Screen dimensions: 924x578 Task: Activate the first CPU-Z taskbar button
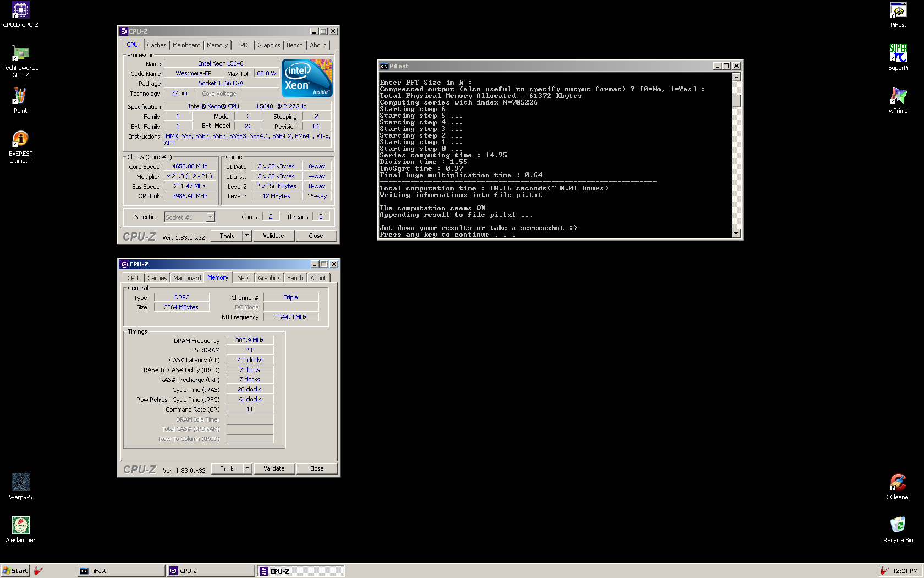(211, 571)
